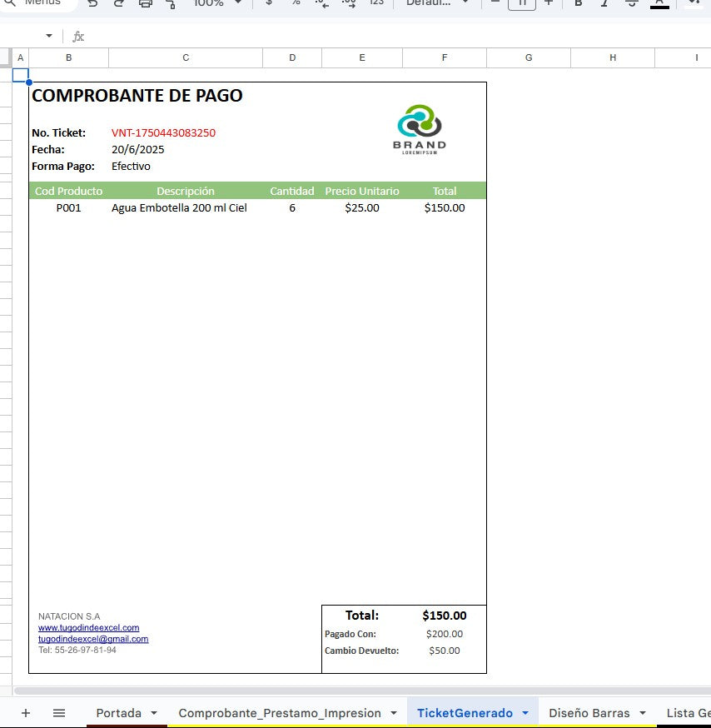Select column A header
Image resolution: width=711 pixels, height=728 pixels.
click(x=21, y=57)
